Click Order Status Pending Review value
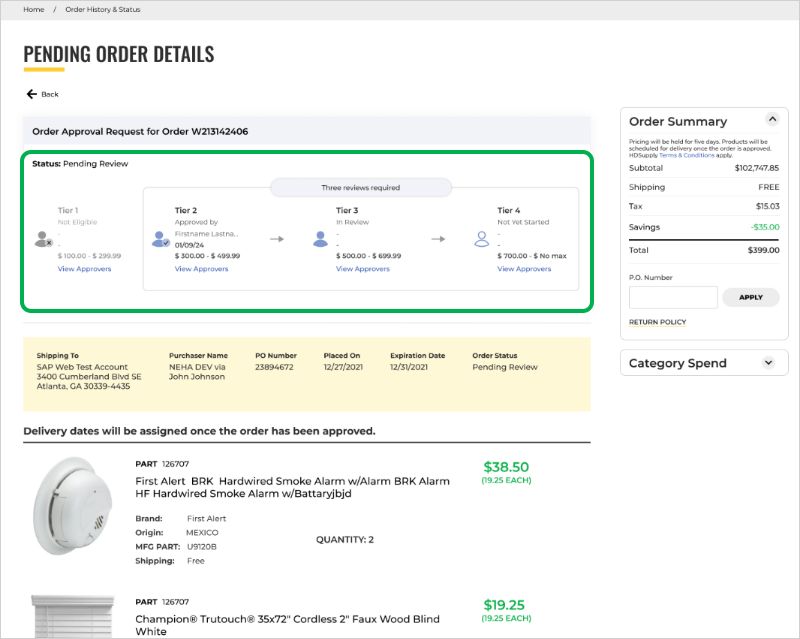Viewport: 800px width, 639px height. tap(505, 367)
